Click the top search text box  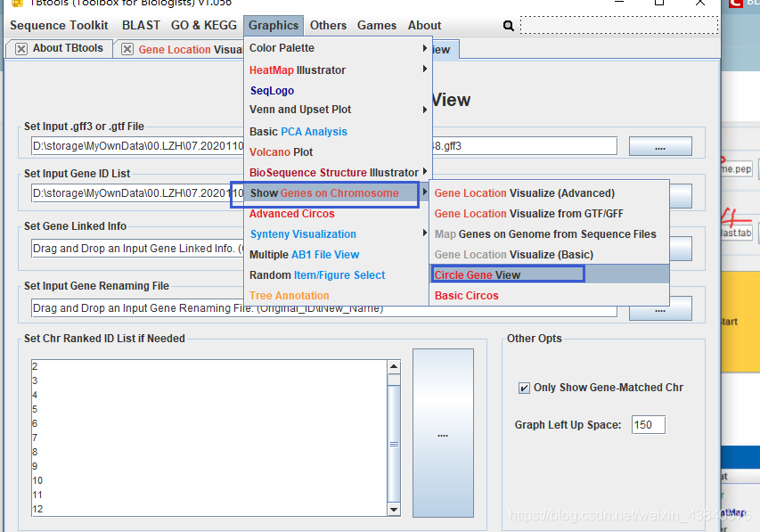coord(619,25)
